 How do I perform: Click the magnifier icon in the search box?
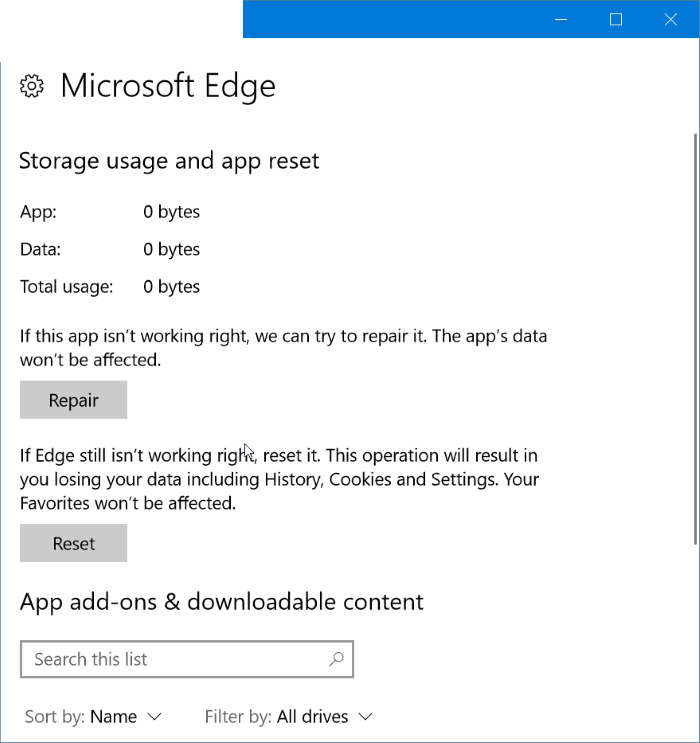coord(336,659)
